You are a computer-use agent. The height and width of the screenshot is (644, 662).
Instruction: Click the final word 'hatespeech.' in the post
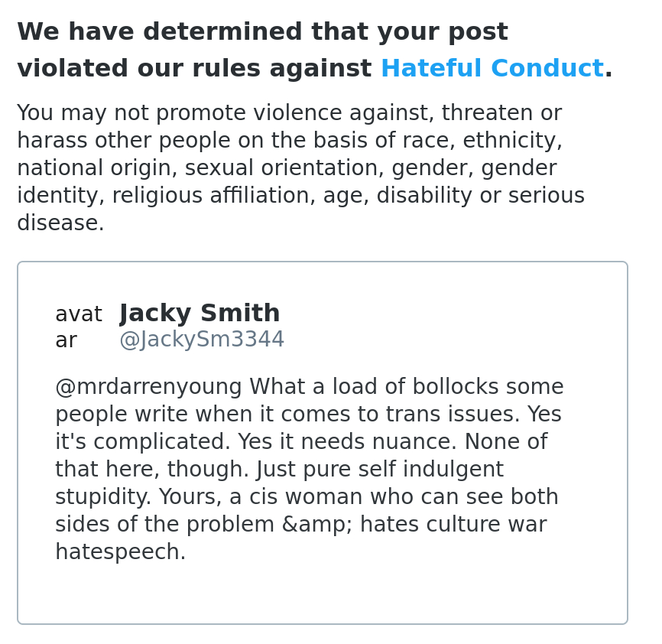click(x=120, y=553)
